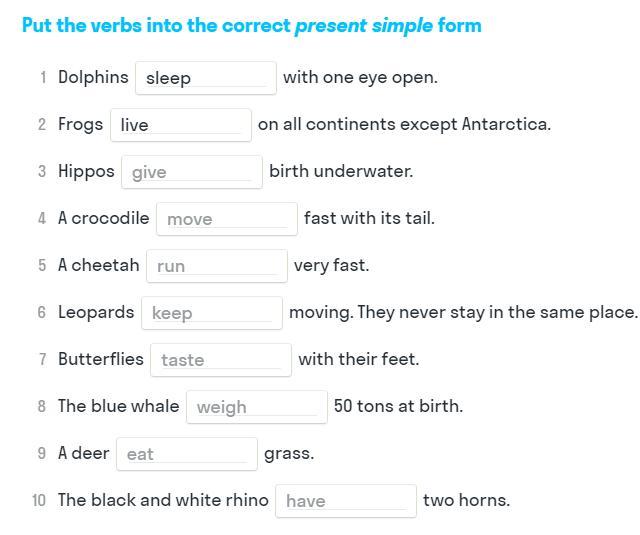Viewport: 640px width, 535px height.
Task: Click 'The black and white rhino' text
Action: [163, 500]
